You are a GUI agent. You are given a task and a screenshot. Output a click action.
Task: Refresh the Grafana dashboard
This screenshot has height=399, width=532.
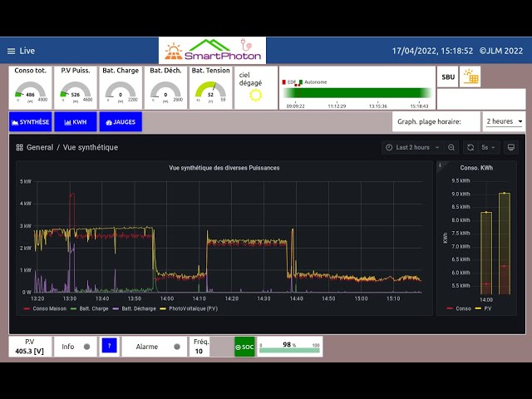470,147
